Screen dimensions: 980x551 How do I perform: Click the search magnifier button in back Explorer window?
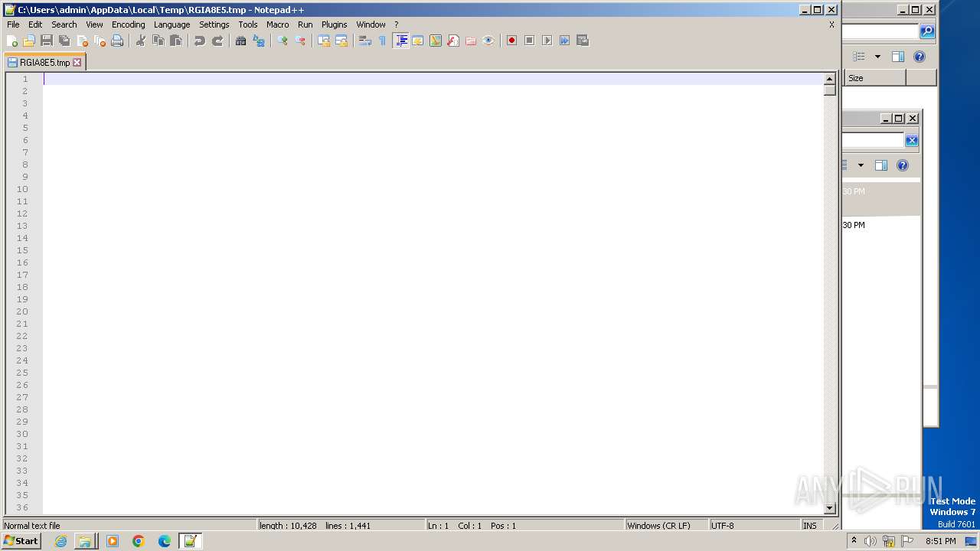pos(927,31)
